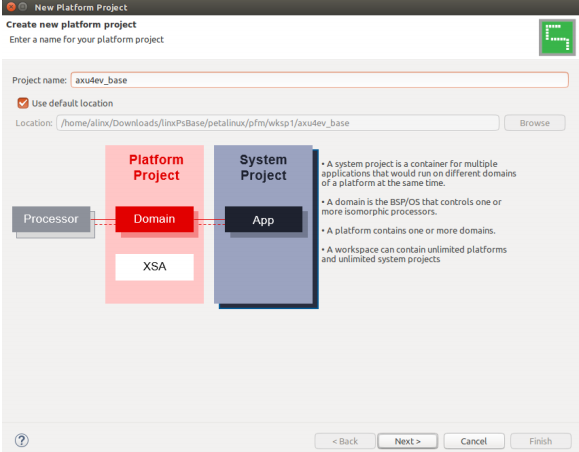579x452 pixels.
Task: Open the help question-mark icon
Action: [22, 440]
